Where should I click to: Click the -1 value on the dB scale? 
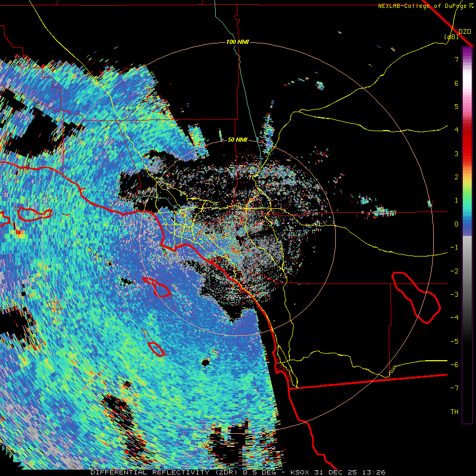click(x=454, y=248)
